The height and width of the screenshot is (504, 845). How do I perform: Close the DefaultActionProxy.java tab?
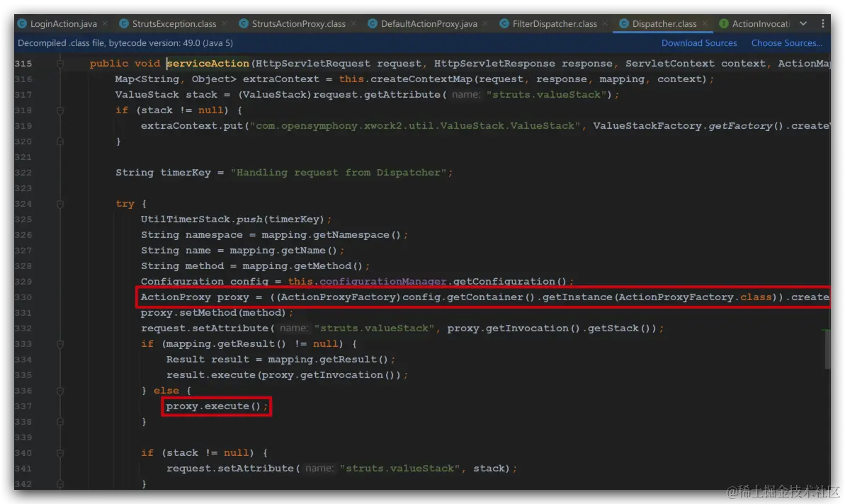coord(485,23)
